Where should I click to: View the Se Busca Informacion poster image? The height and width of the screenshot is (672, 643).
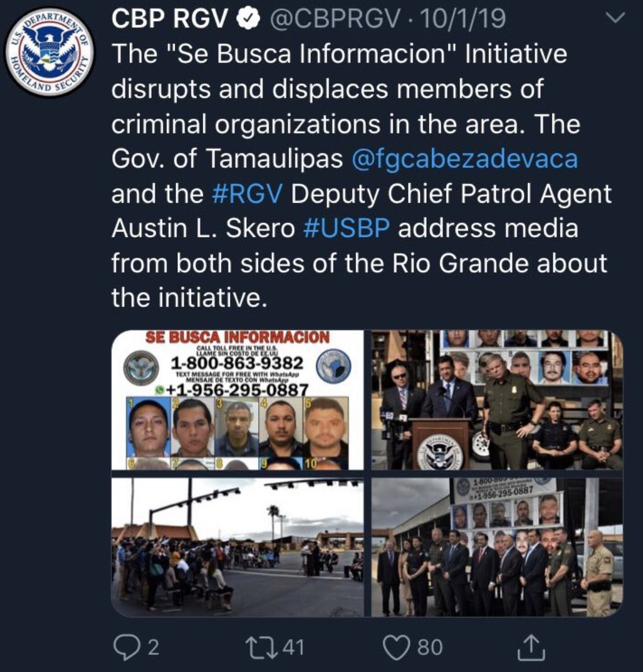[237, 400]
